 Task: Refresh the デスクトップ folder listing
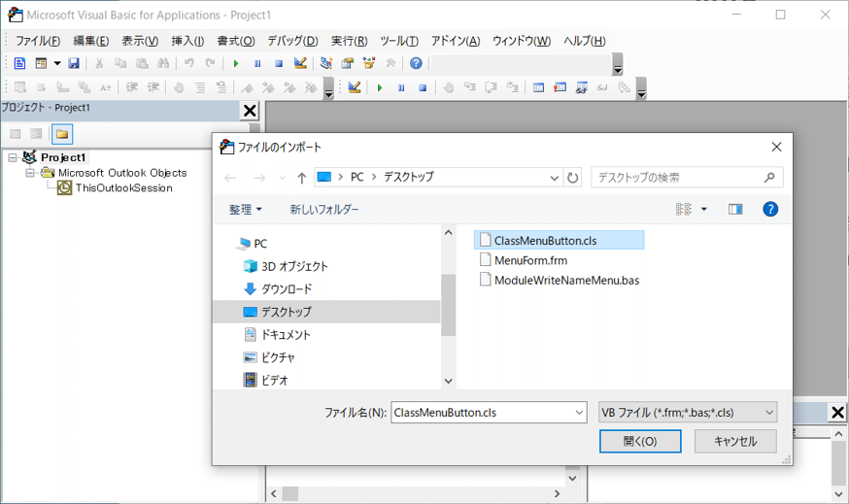tap(572, 178)
